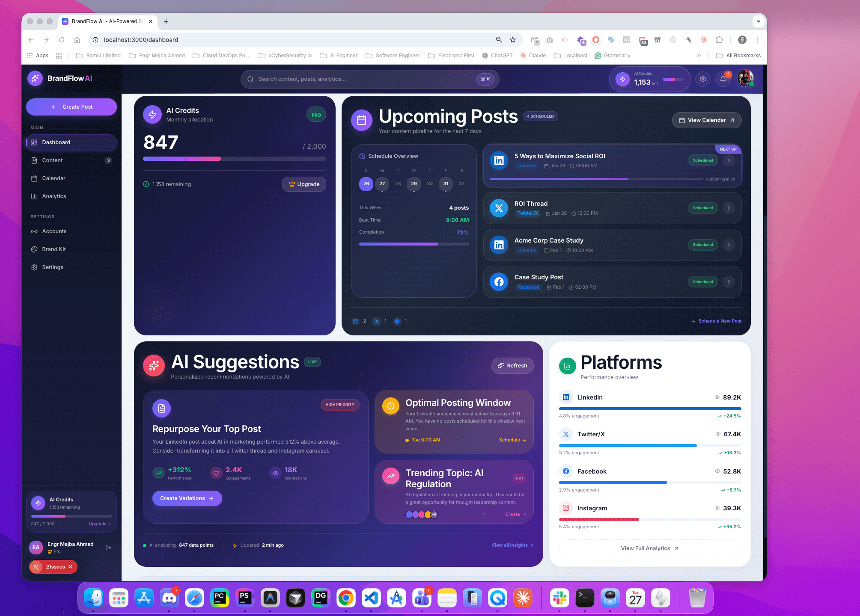The image size is (860, 616).
Task: Expand the 5 Ways to Maximize Social ROI post
Action: [x=729, y=160]
